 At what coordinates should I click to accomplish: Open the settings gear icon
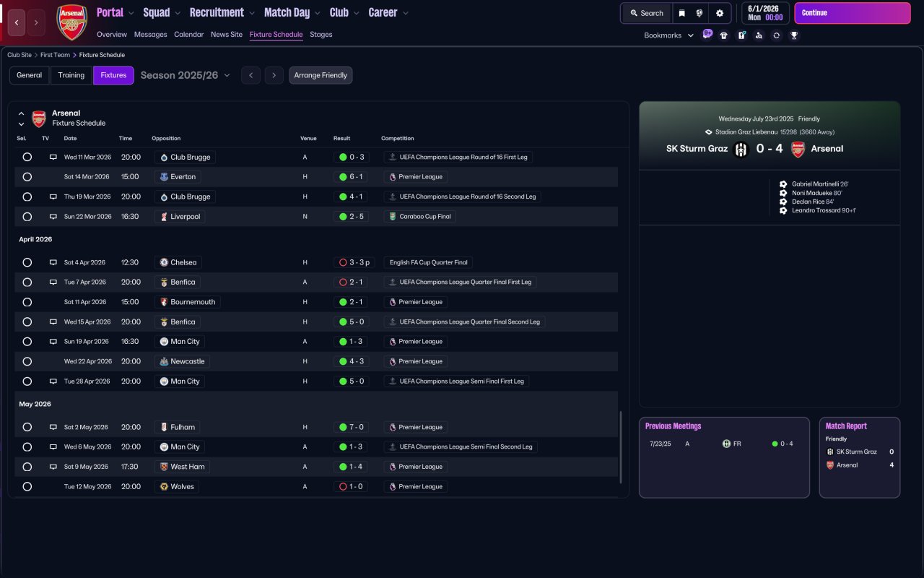tap(720, 13)
